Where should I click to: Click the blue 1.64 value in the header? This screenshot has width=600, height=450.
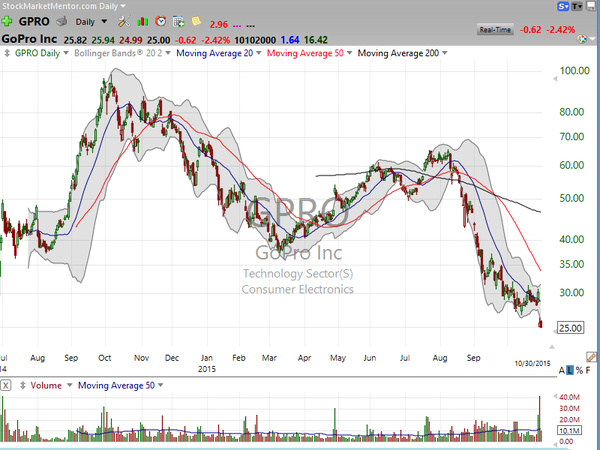[x=290, y=40]
